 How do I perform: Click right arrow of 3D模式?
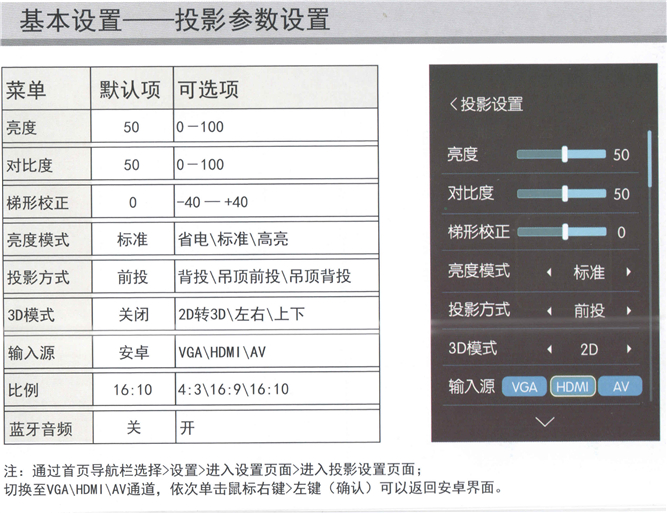[629, 349]
